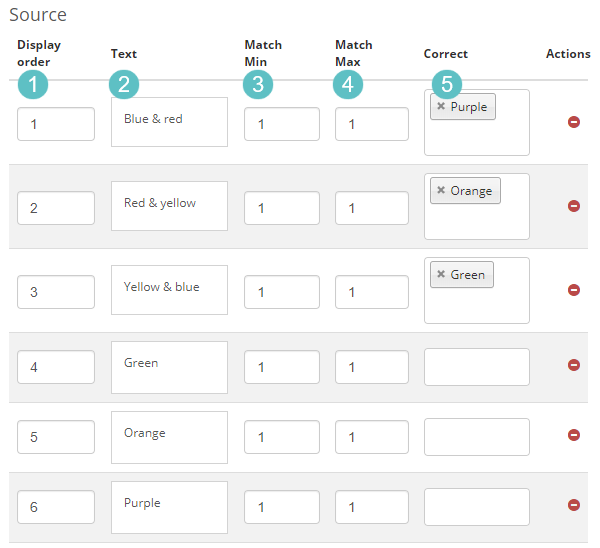600x548 pixels.
Task: Click the numbered marker 1 badge
Action: (x=34, y=85)
